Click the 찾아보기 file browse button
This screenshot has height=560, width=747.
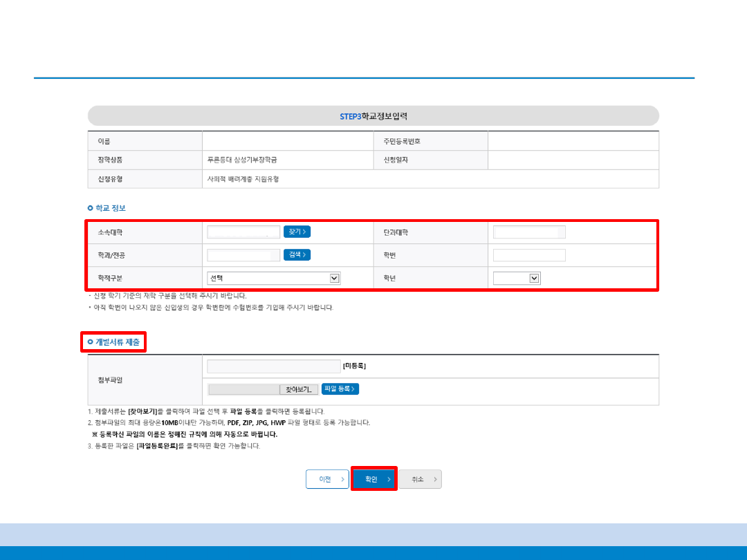click(x=299, y=389)
